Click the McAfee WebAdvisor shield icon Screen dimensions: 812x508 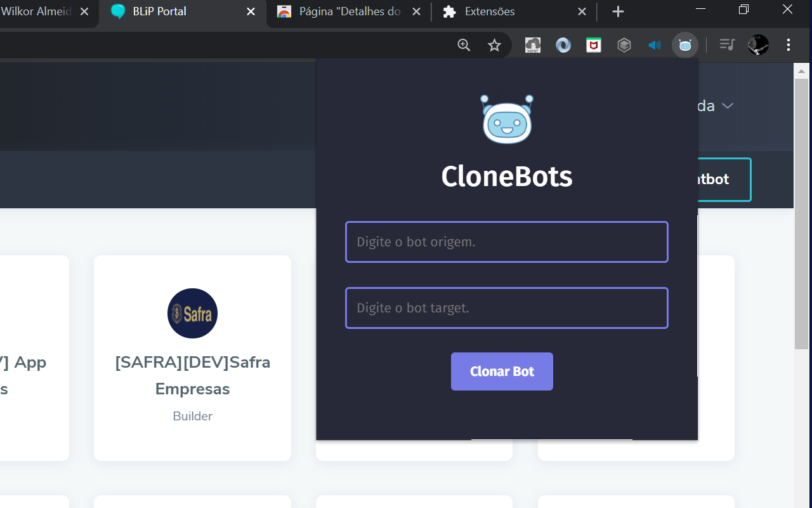[x=593, y=45]
